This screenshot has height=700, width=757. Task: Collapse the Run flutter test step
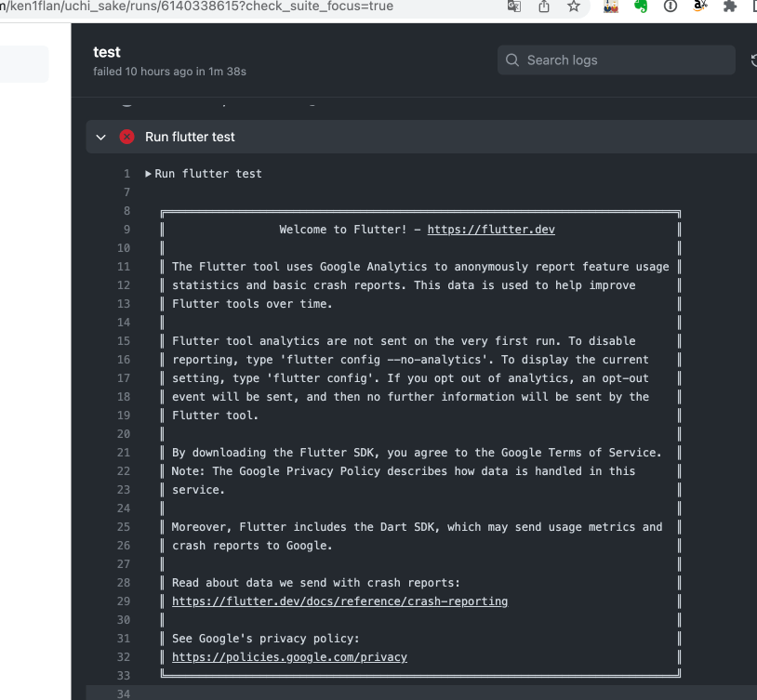pyautogui.click(x=100, y=137)
